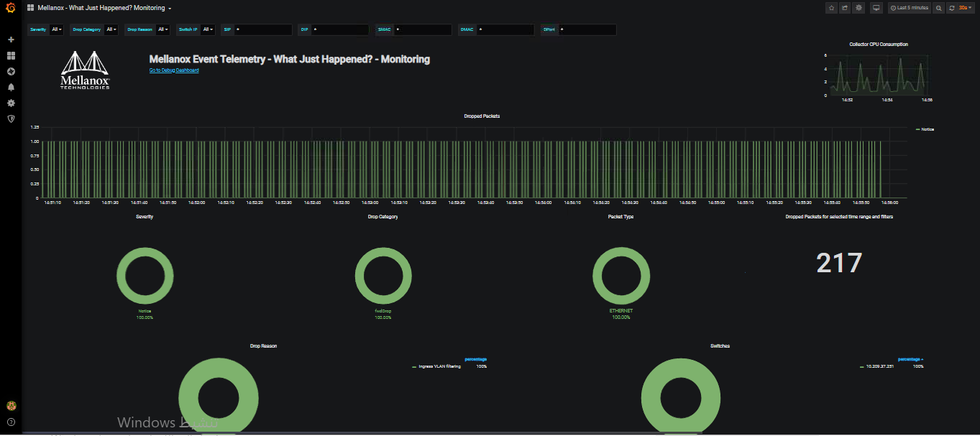Viewport: 980px width, 436px height.
Task: Open the Severity panel title menu
Action: 145,217
